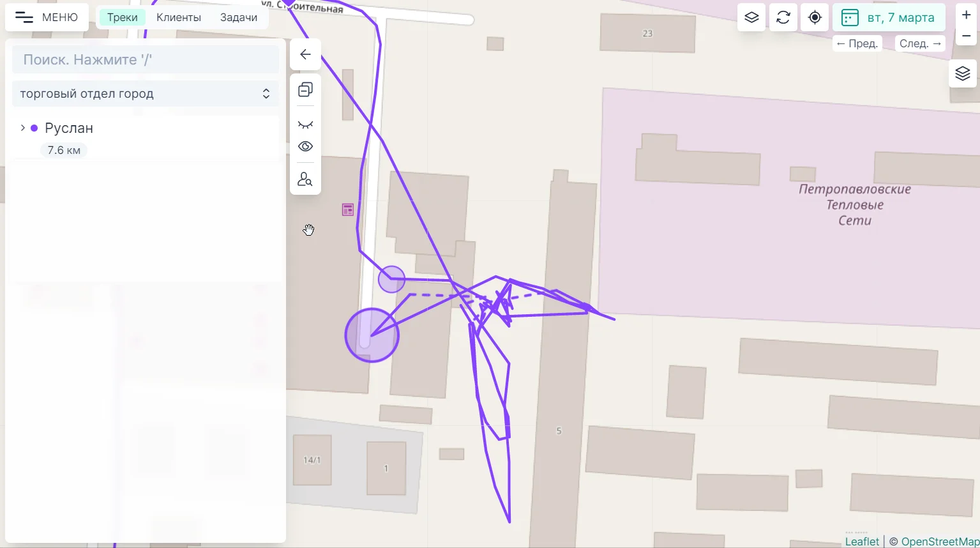
Task: Click the back arrow icon
Action: point(305,54)
